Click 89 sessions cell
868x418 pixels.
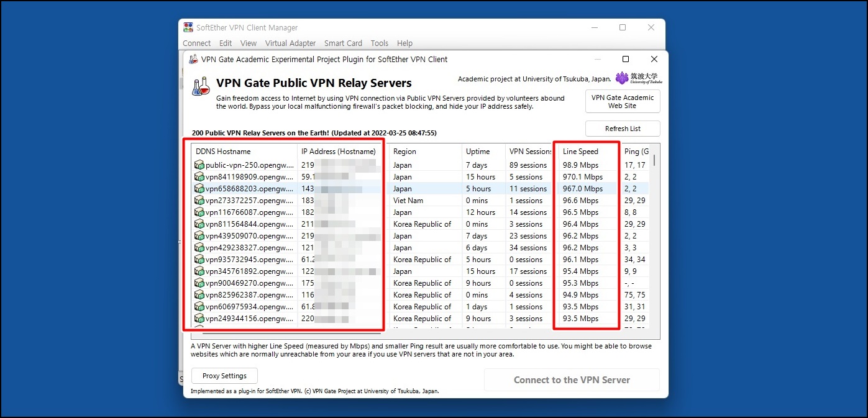point(528,165)
